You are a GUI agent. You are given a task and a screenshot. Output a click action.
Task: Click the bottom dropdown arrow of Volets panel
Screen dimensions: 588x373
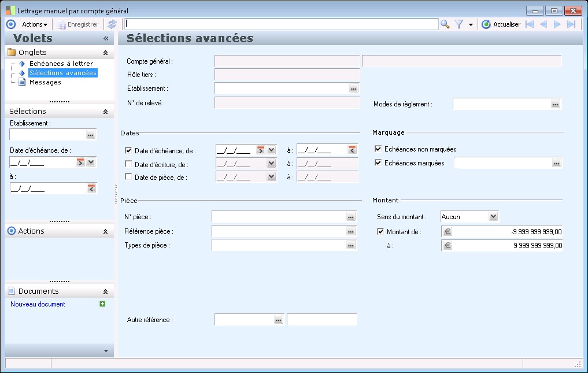(x=106, y=351)
